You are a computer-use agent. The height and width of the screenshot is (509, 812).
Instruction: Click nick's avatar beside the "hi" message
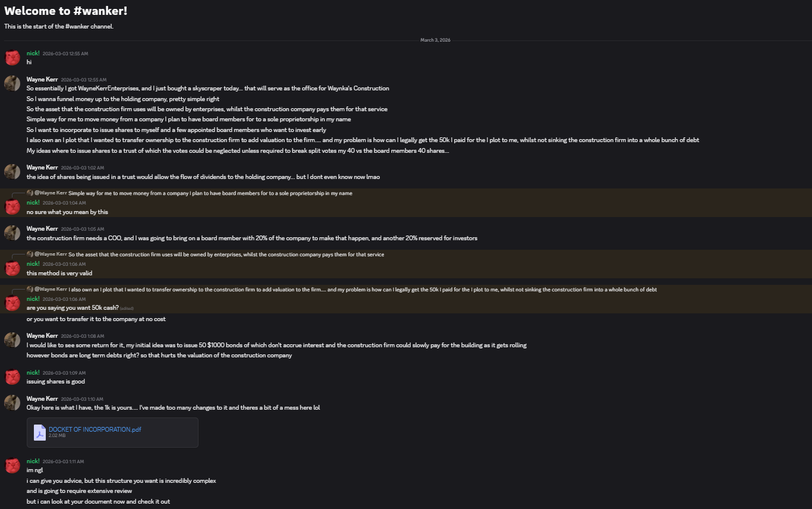(x=12, y=58)
